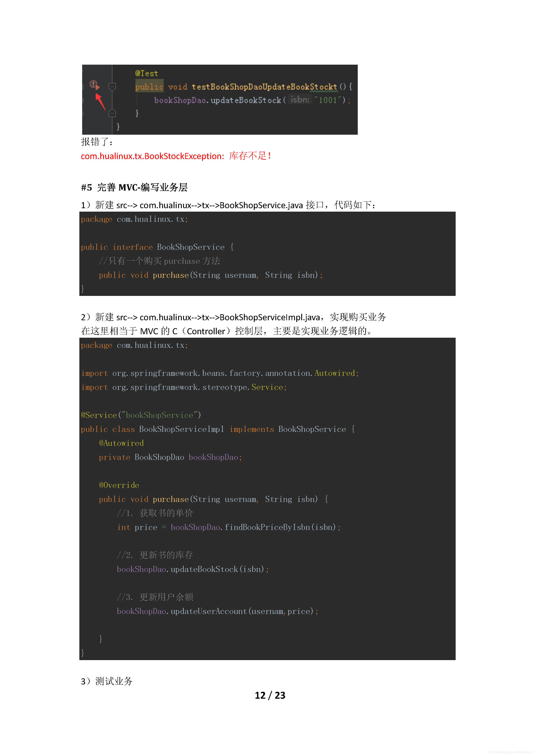Click the page number 12 / 23
Viewport: 535px width, 756px height.
click(x=270, y=695)
